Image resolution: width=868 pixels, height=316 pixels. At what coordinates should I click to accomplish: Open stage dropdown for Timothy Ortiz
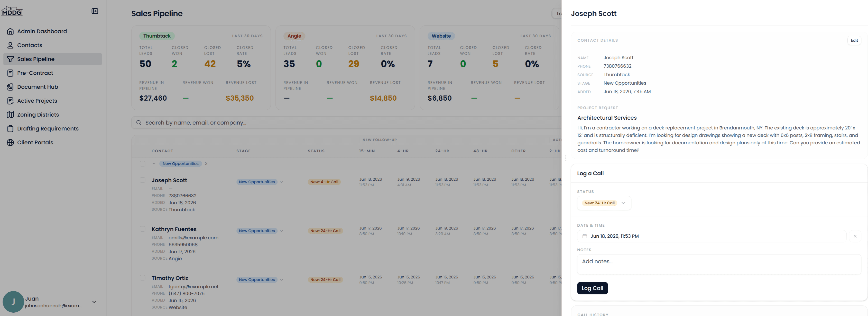[x=281, y=279]
